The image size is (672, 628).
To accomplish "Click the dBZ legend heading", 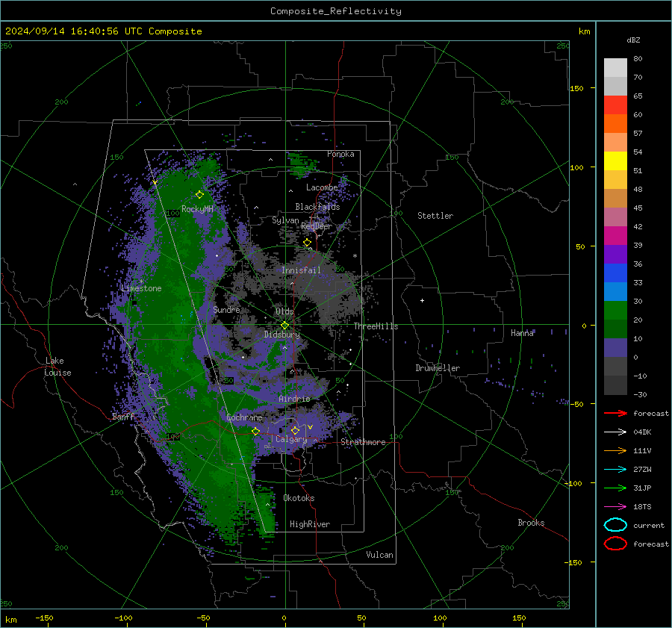I will point(633,40).
